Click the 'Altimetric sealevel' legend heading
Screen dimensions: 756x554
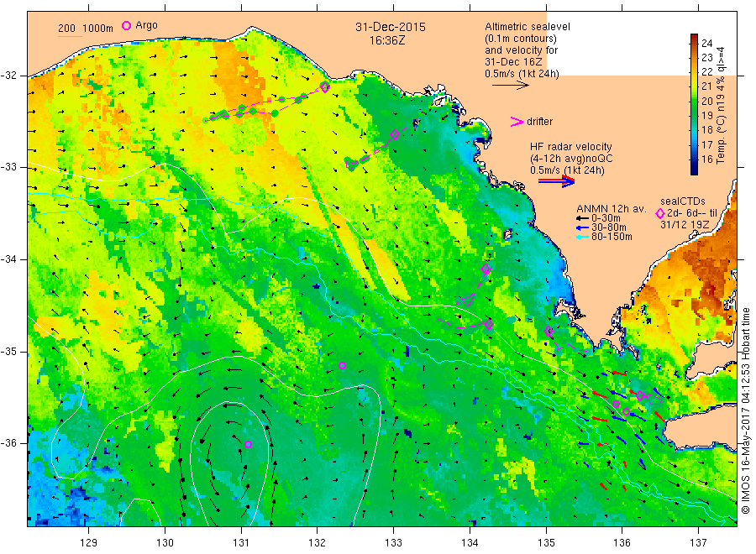coord(528,27)
